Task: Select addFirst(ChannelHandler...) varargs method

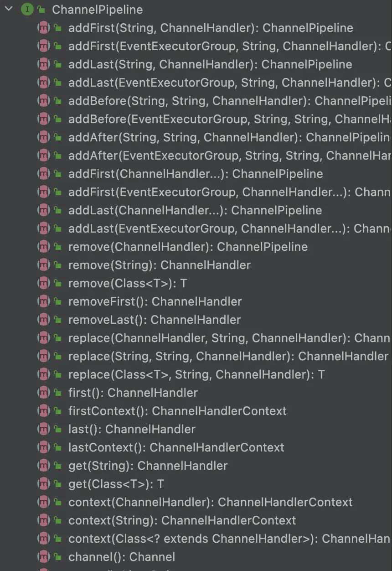Action: coord(195,174)
